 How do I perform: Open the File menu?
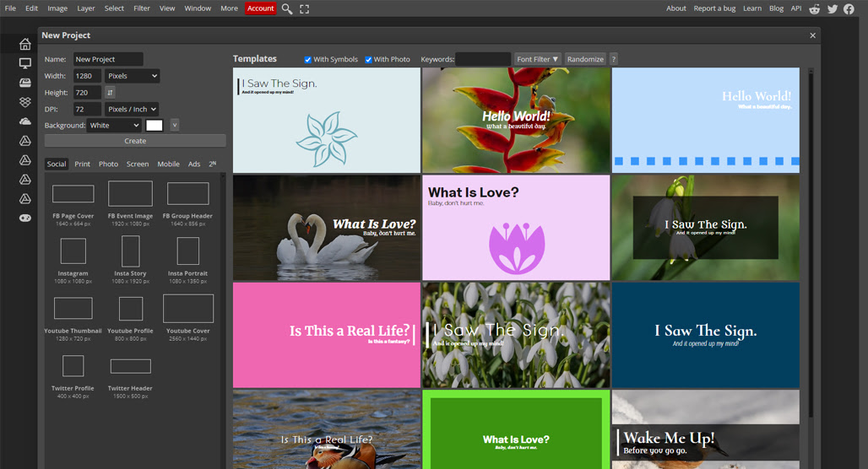tap(10, 8)
